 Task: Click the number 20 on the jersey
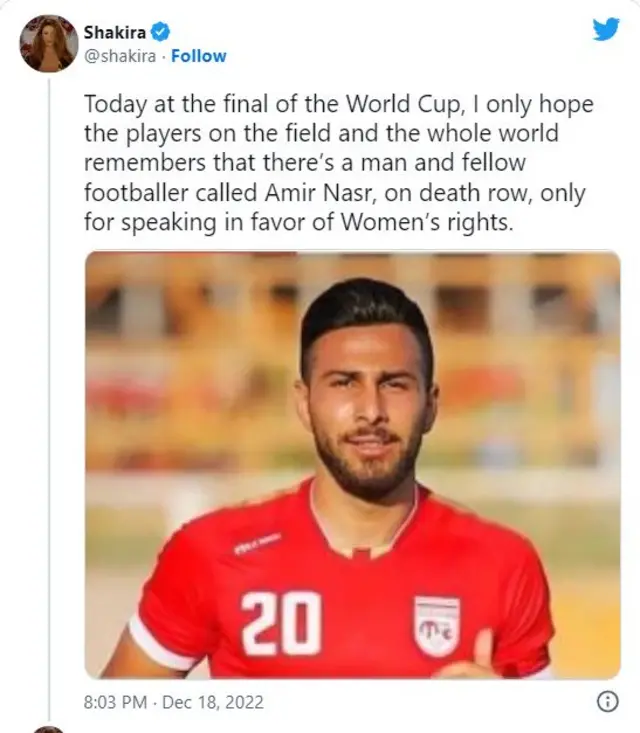click(x=281, y=623)
